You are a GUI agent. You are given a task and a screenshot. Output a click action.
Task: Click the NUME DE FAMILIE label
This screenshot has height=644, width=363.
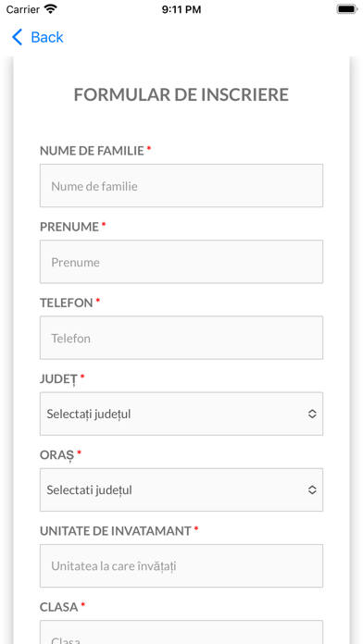[92, 151]
